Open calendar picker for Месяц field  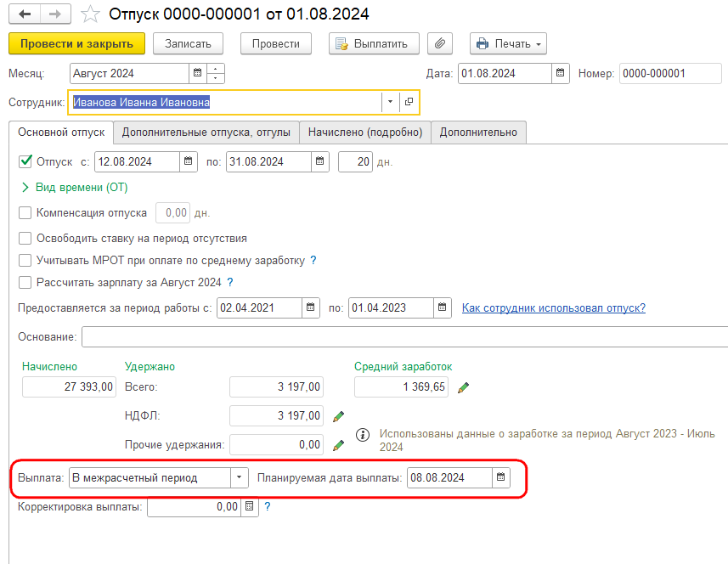click(197, 73)
